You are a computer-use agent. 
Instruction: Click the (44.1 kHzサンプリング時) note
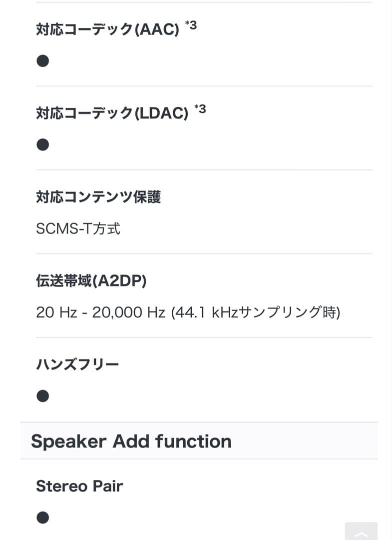click(255, 313)
